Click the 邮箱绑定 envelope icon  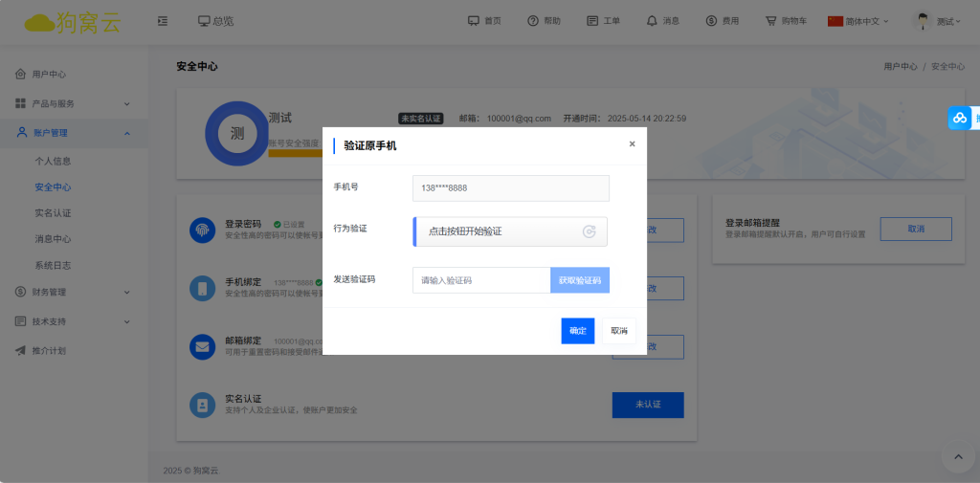click(x=203, y=347)
